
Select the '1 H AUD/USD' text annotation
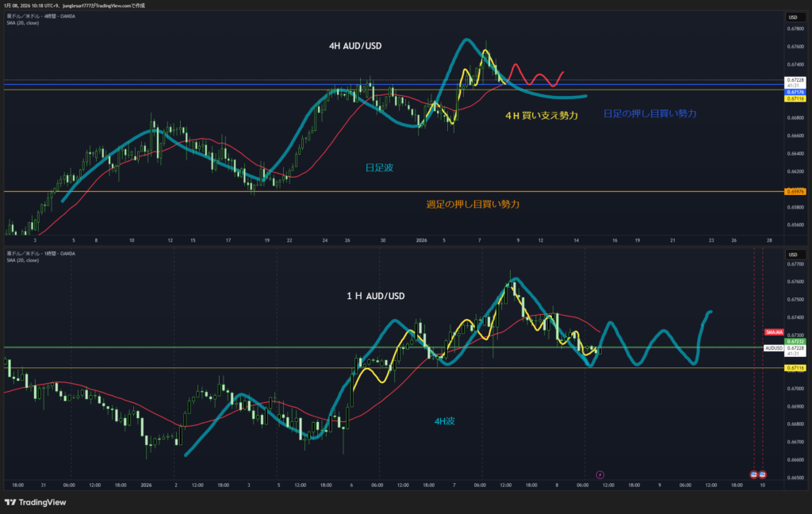point(375,296)
